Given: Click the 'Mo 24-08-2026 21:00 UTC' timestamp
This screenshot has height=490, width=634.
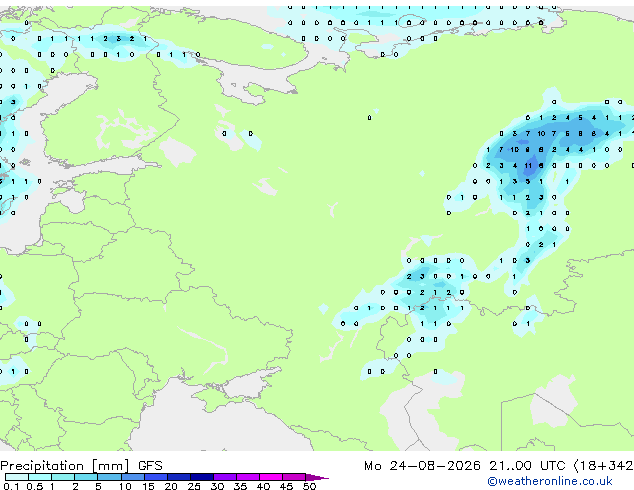Looking at the screenshot, I should [465, 466].
